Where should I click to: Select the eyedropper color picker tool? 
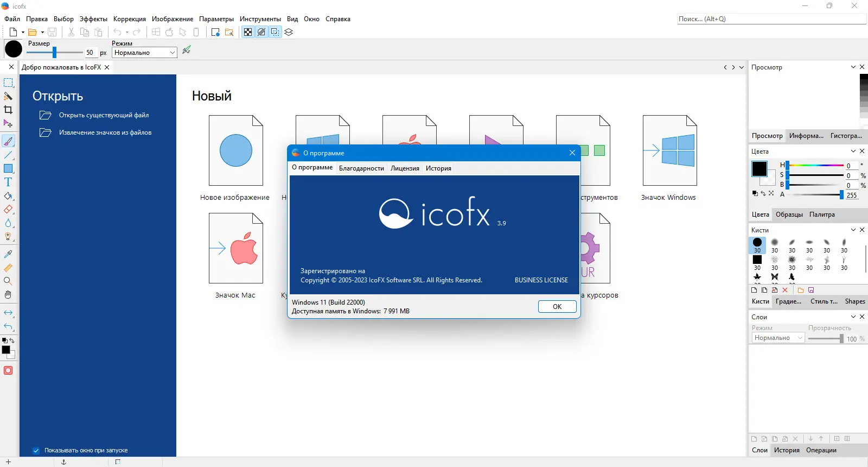point(8,254)
